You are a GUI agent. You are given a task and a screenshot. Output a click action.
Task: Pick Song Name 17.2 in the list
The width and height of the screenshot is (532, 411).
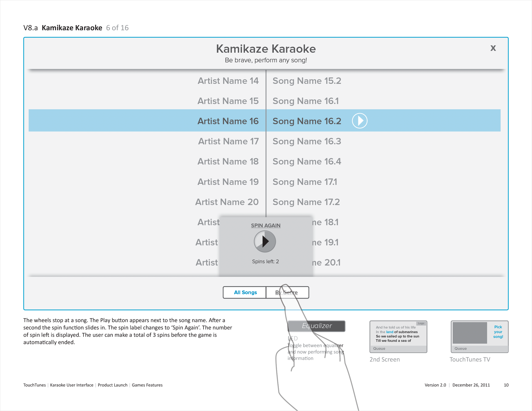306,202
